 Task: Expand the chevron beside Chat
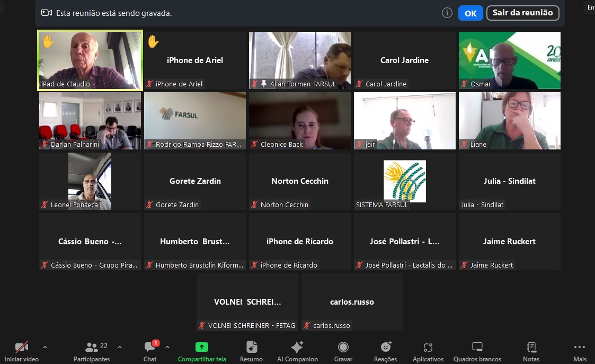click(167, 347)
